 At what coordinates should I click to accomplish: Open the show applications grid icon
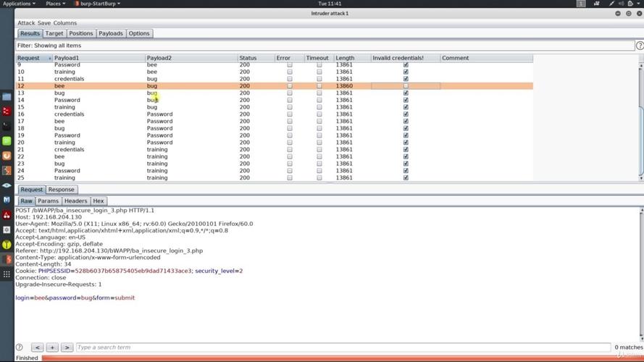(7, 274)
